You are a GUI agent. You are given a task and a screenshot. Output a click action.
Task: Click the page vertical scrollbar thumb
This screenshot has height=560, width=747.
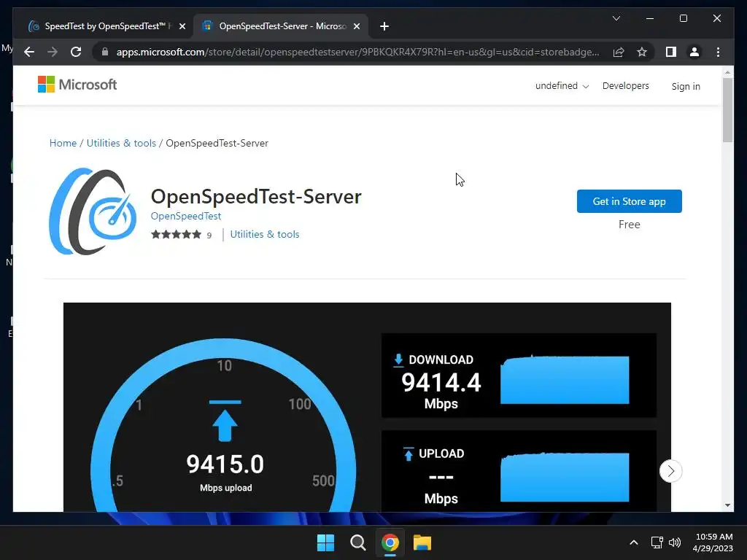tap(727, 109)
